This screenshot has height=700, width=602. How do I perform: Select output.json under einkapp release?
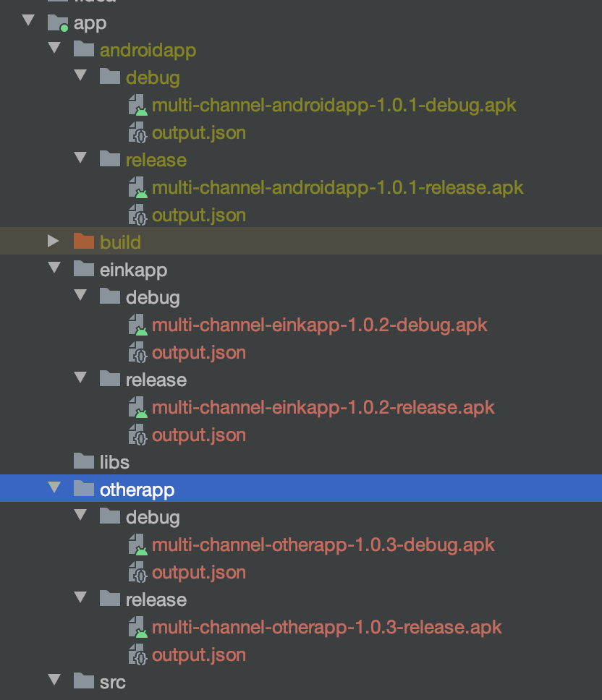tap(199, 435)
